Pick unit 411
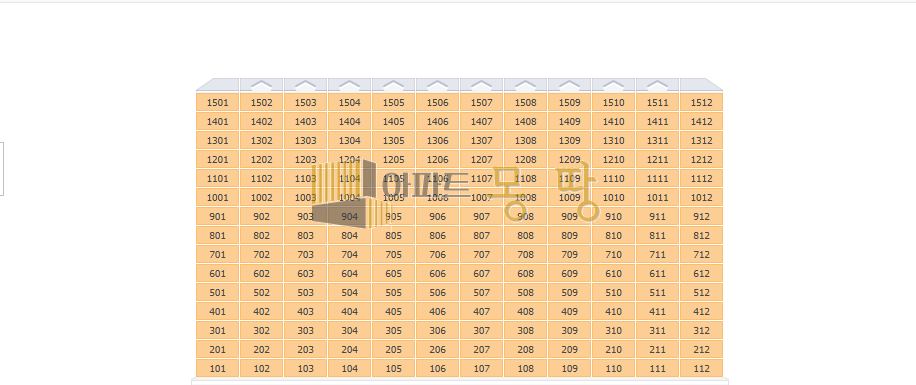The width and height of the screenshot is (916, 385). pos(657,311)
